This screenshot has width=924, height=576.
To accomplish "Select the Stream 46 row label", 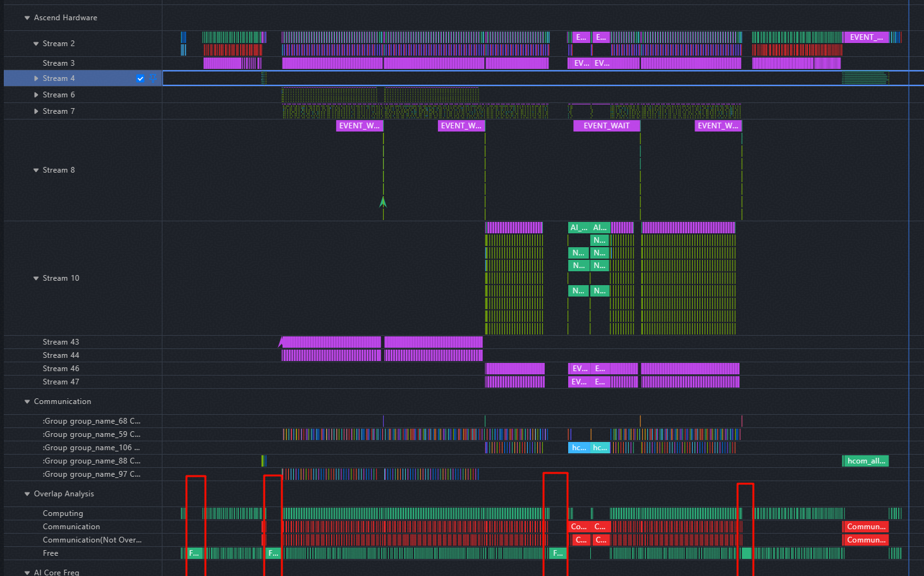I will tap(61, 369).
